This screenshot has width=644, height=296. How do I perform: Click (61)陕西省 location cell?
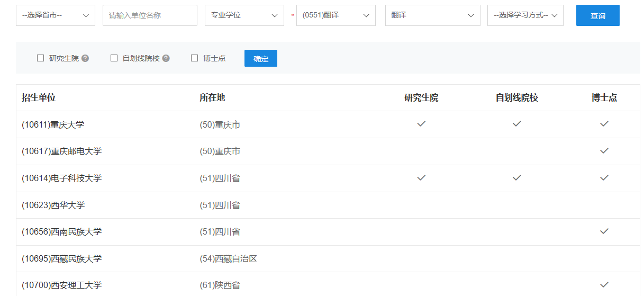[220, 285]
